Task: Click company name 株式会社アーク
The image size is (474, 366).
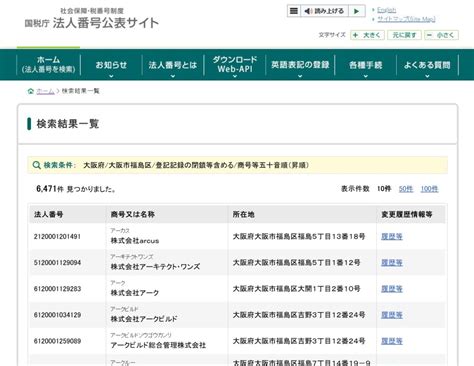Action: click(135, 293)
